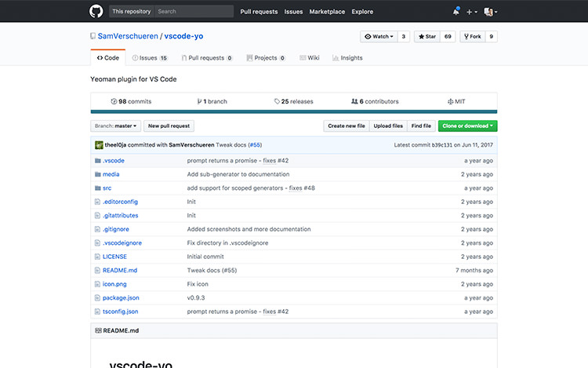Click the This repository search scope
The width and height of the screenshot is (588, 368).
132,11
